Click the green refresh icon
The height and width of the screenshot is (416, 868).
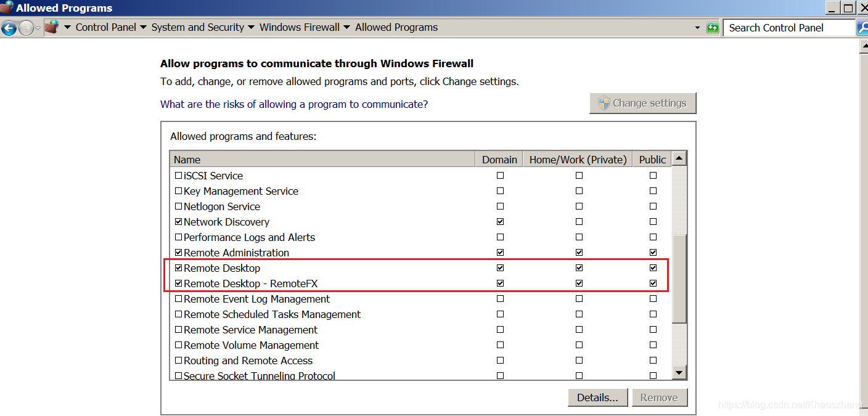[x=713, y=28]
